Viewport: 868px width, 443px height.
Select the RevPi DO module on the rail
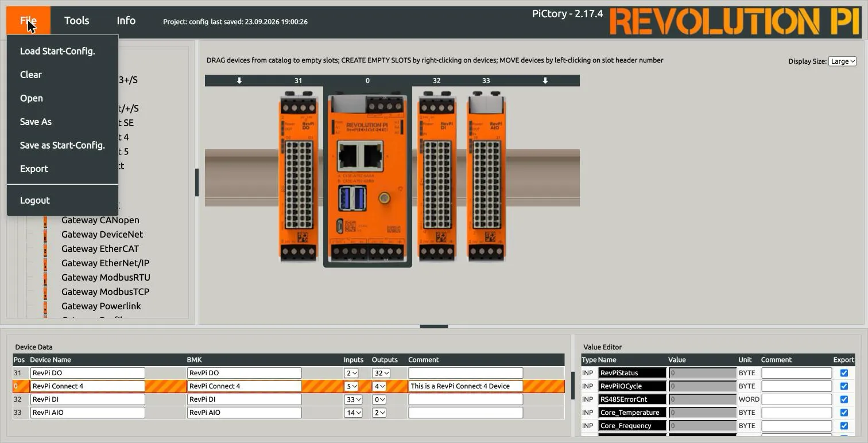click(299, 176)
